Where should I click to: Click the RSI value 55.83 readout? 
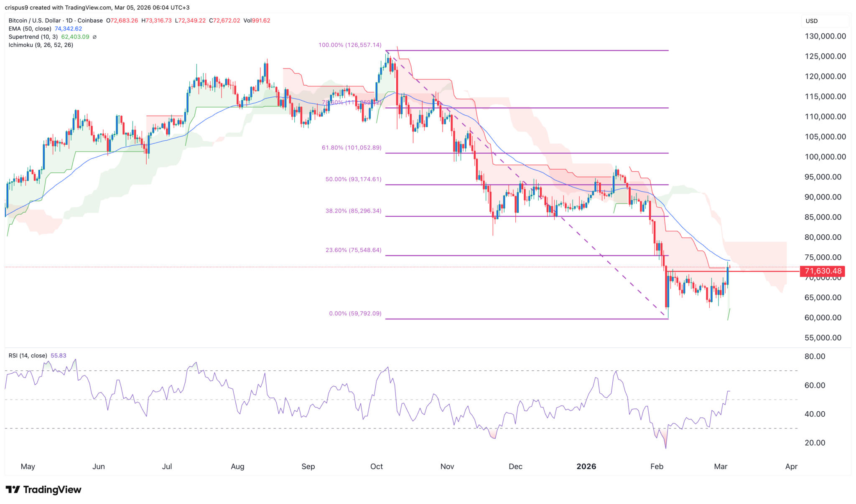[58, 355]
